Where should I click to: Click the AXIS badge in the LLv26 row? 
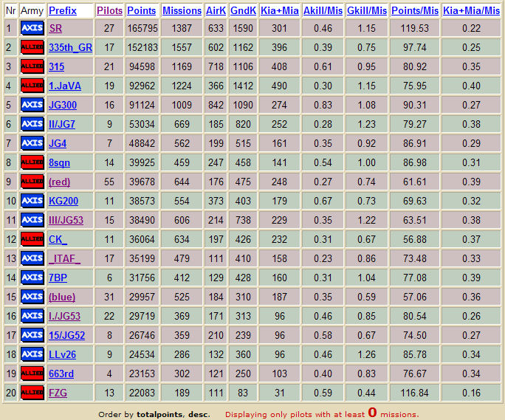pyautogui.click(x=32, y=354)
